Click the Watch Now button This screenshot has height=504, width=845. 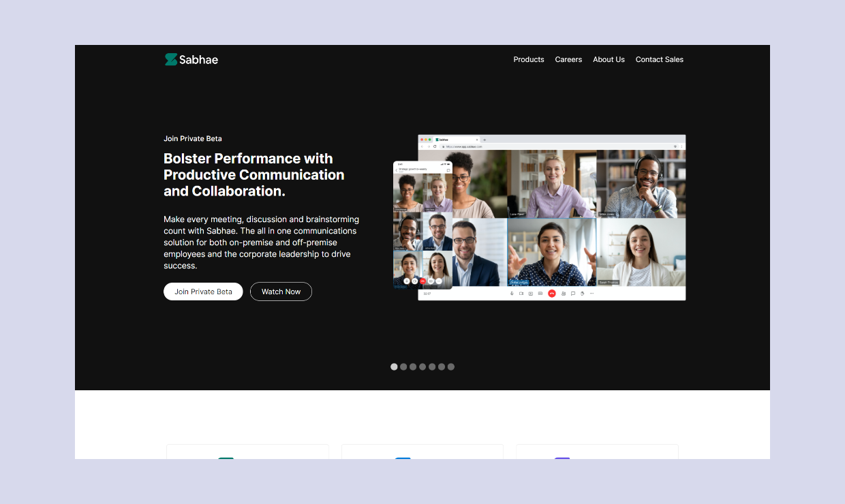(x=281, y=292)
